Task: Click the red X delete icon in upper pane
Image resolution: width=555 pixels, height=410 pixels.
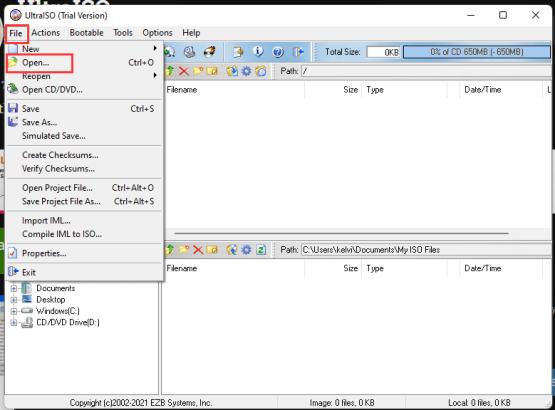Action: [x=183, y=71]
